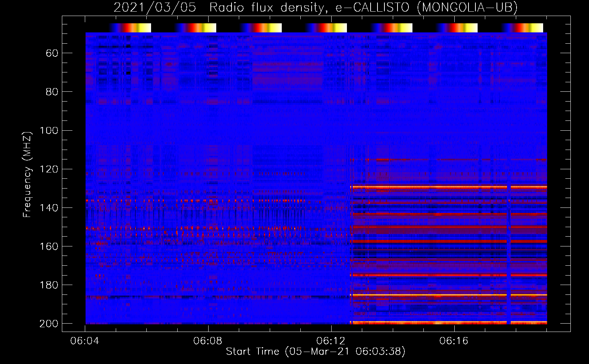Click the 06:08 time tick label
This screenshot has height=364, width=589.
[208, 341]
